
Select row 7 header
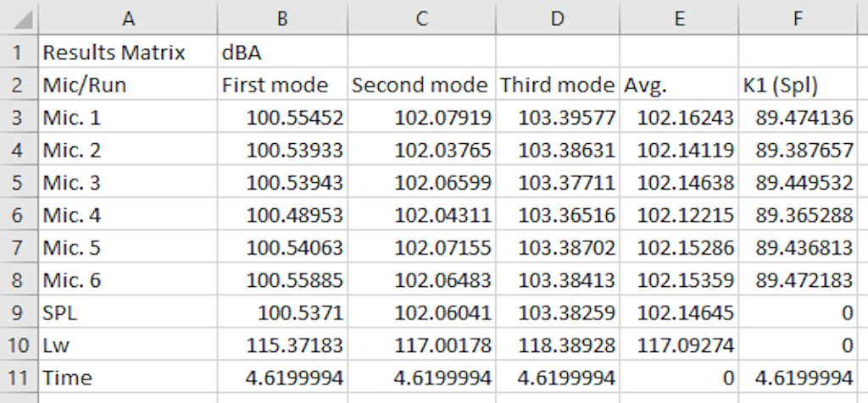19,248
